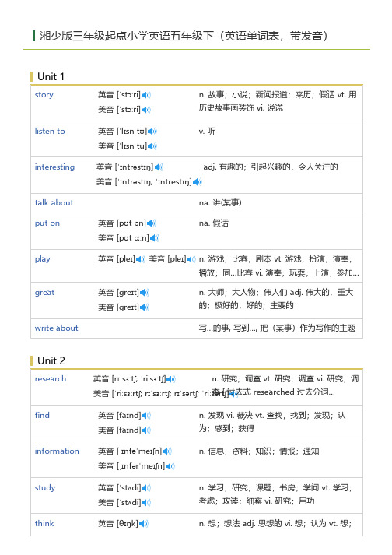Screen dimensions: 392x555
Task: Open the word link write about
Action: click(56, 328)
